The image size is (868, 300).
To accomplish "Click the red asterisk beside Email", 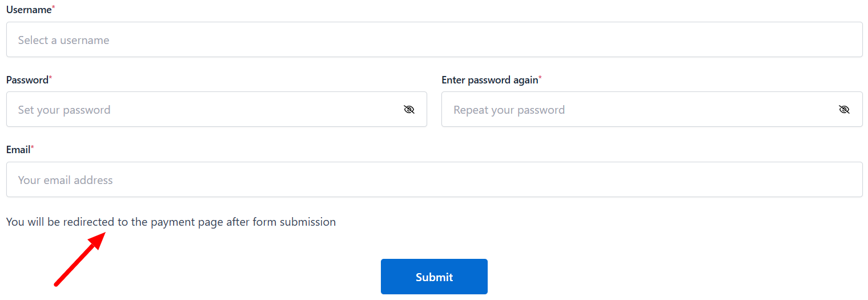I will click(33, 149).
